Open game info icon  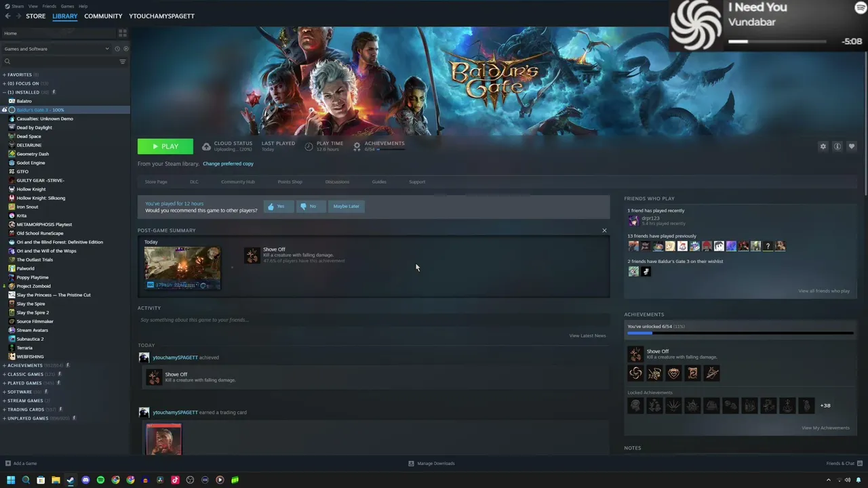coord(837,146)
